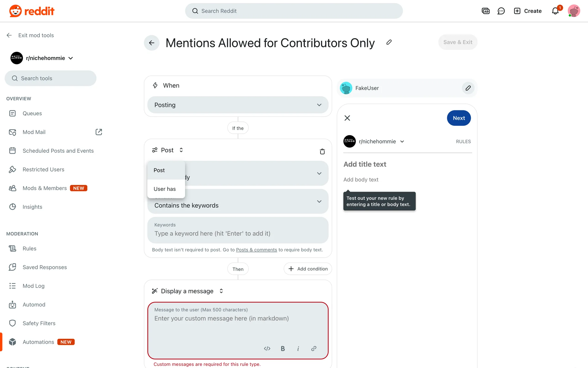Open the notifications bell
The image size is (588, 368).
555,11
